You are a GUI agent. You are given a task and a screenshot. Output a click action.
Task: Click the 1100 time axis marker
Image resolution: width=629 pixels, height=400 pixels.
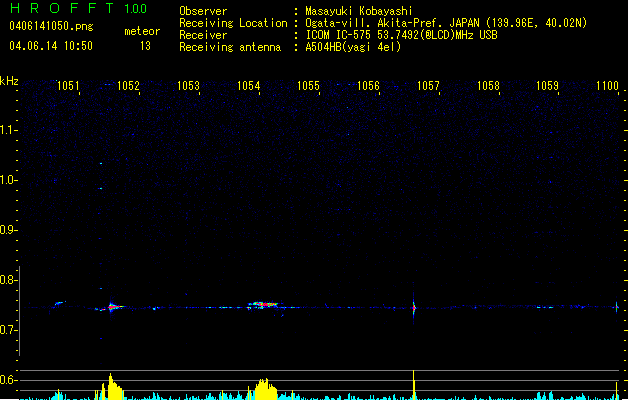pyautogui.click(x=607, y=86)
